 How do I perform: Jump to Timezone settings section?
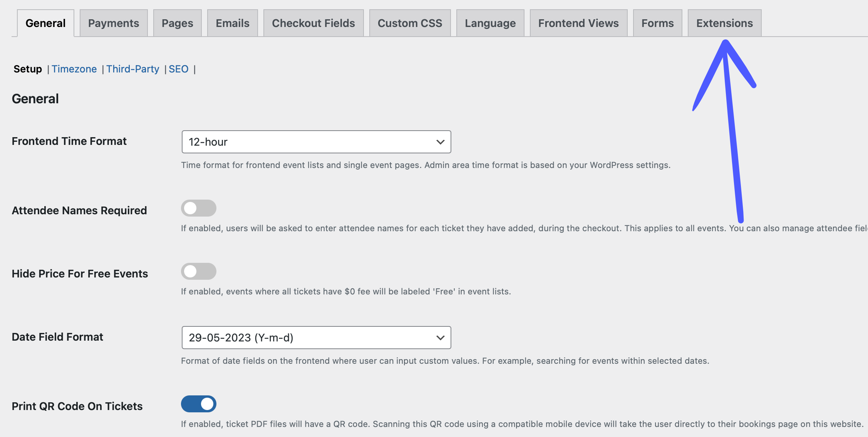74,69
